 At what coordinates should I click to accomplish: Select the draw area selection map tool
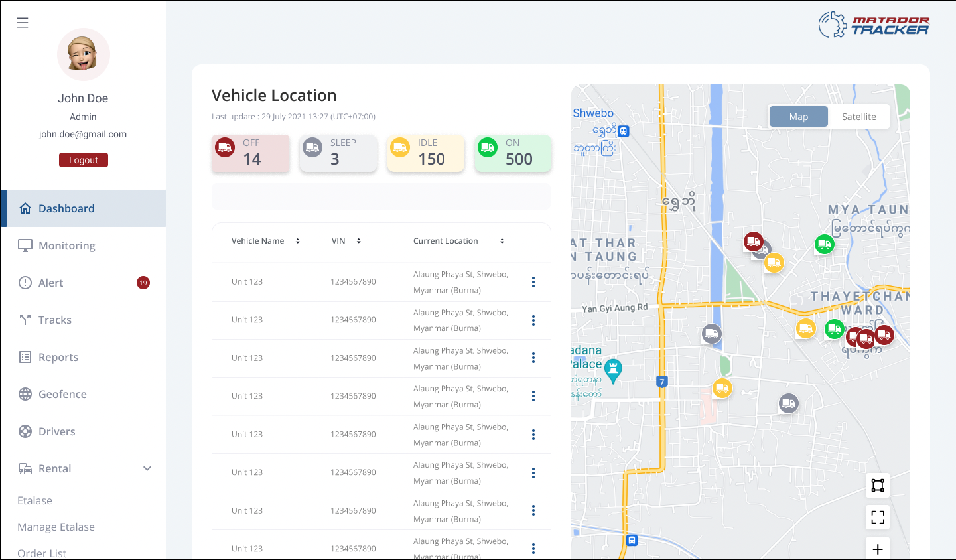point(877,486)
